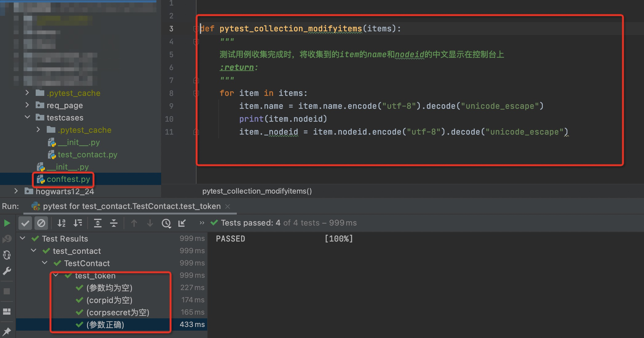The image size is (644, 338).
Task: Expand the hogwarts12_24 folder
Action: 16,191
